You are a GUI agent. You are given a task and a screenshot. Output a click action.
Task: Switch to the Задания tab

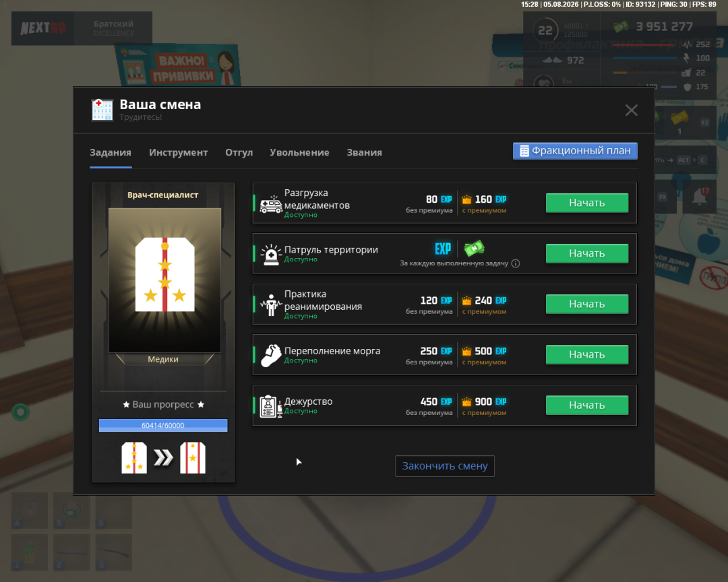point(111,153)
